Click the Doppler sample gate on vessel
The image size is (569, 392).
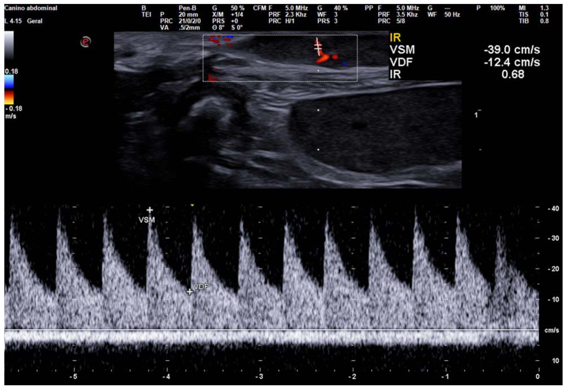318,47
